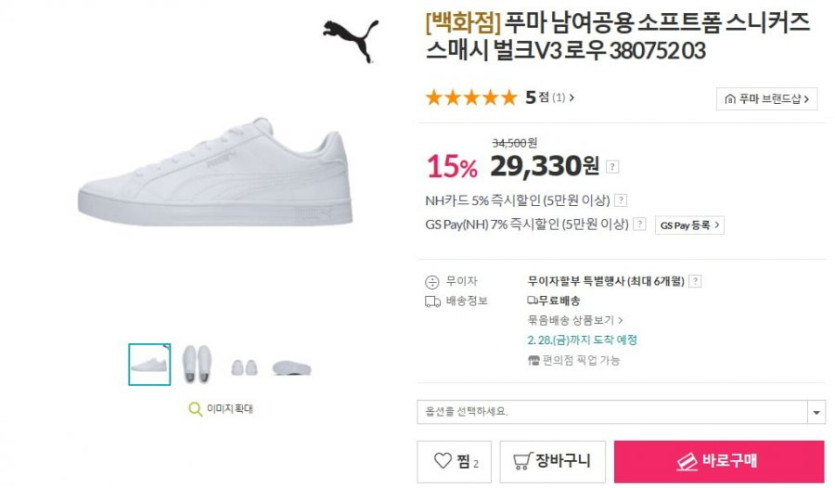Select the second top-view shoe thumbnail
Viewport: 835px width, 488px height.
click(197, 361)
